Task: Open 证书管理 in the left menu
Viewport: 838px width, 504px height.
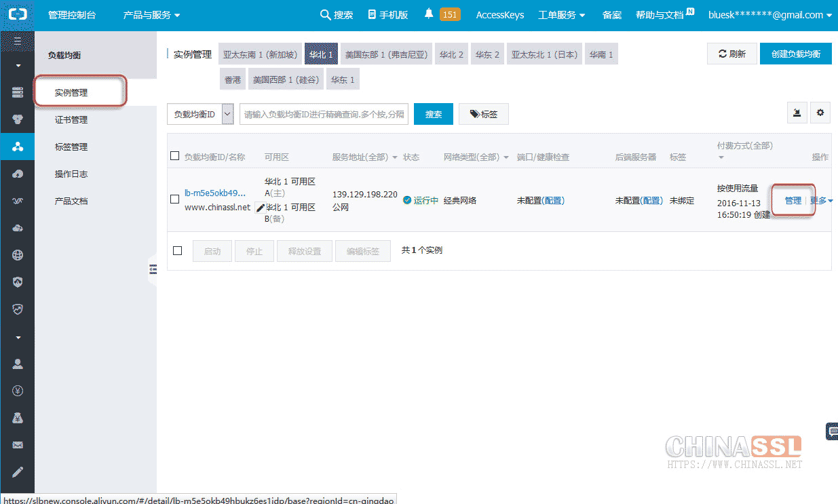Action: (x=71, y=120)
